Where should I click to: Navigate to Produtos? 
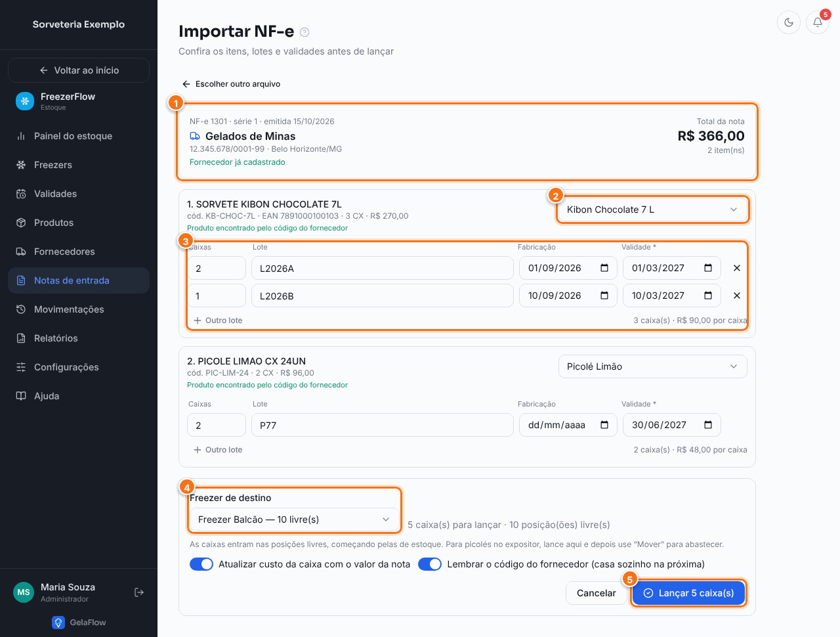79,223
